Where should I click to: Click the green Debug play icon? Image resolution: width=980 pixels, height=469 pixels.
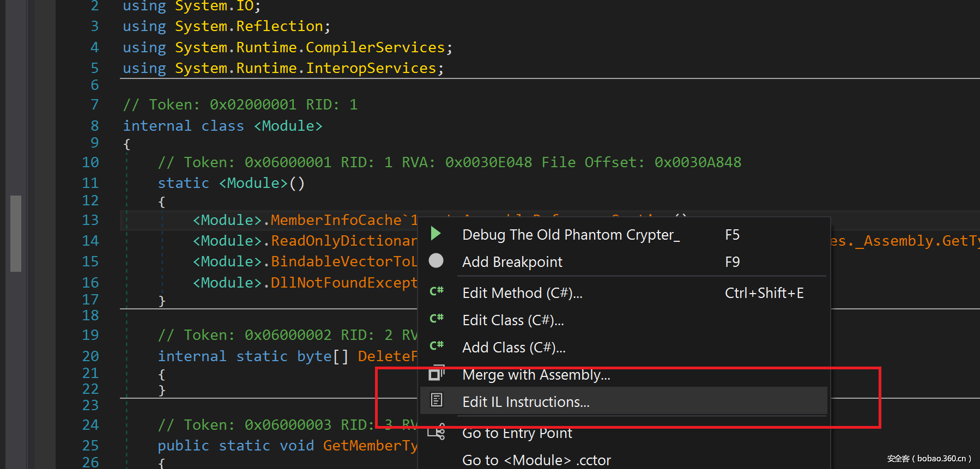pos(435,234)
